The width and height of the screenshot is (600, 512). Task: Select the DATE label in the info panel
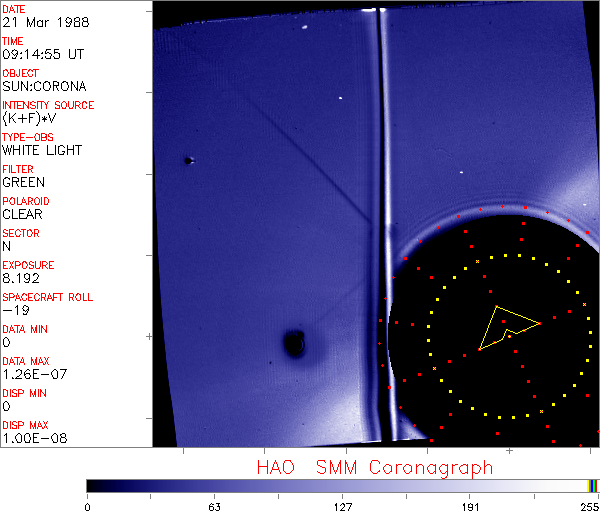[14, 9]
